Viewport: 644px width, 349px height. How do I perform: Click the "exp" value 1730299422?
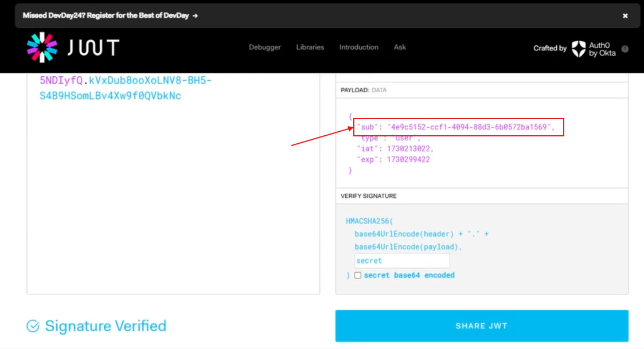pyautogui.click(x=408, y=159)
